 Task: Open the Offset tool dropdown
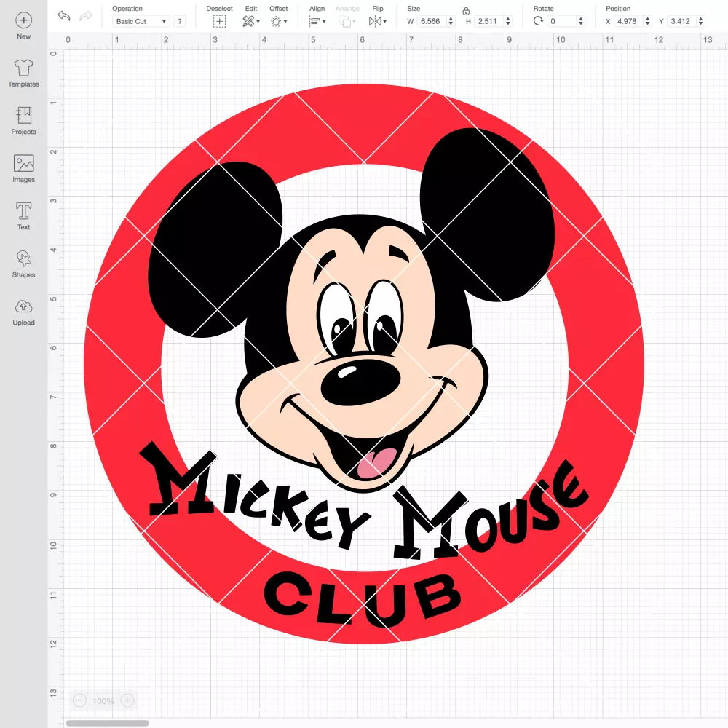279,21
